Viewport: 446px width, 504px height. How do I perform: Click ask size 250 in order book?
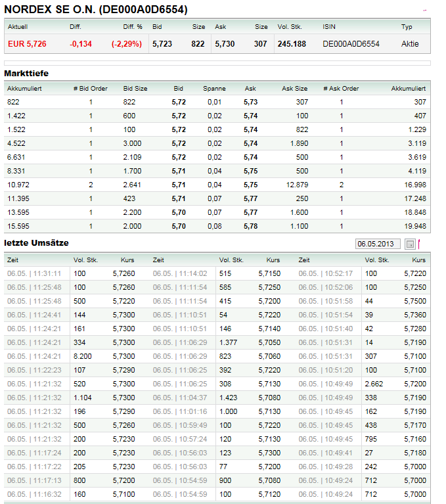click(x=302, y=198)
